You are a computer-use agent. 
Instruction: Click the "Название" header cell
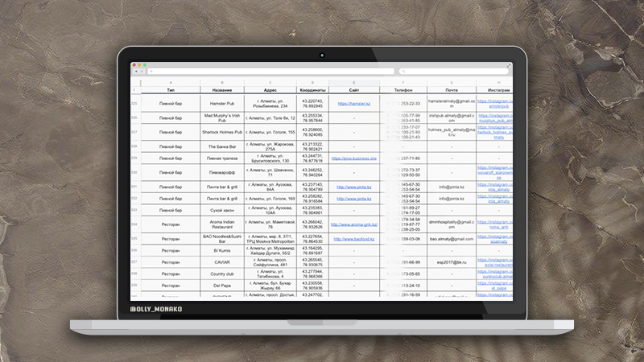pos(222,90)
